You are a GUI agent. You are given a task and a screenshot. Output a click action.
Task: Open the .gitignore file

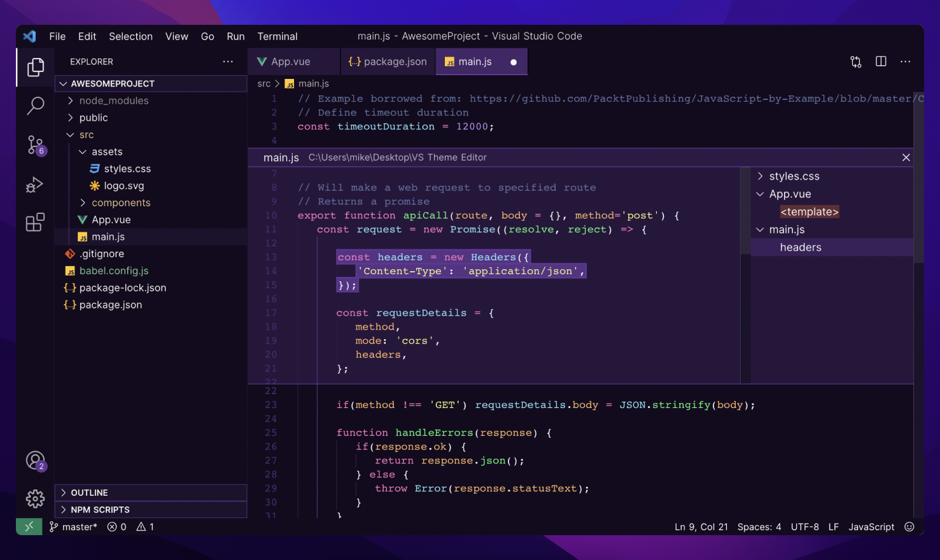click(151, 254)
